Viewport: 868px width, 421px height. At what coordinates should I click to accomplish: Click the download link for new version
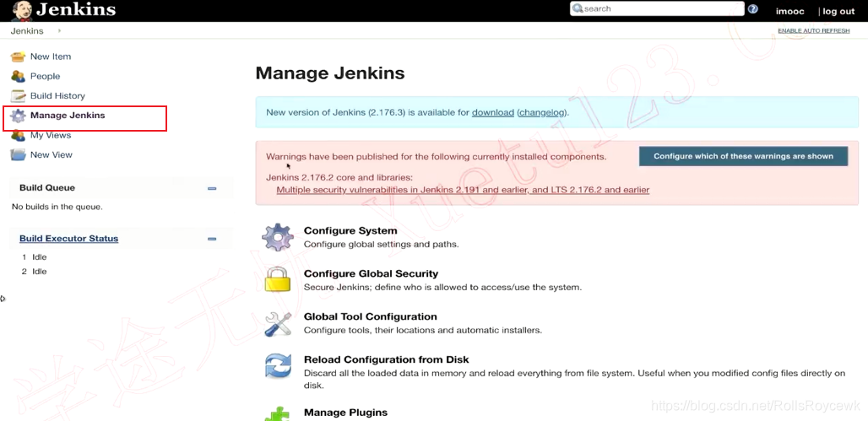click(x=492, y=112)
